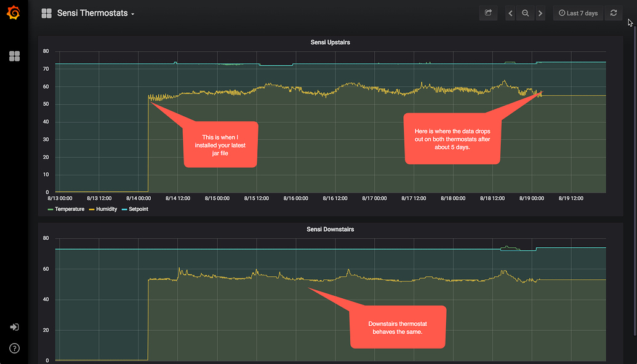
Task: Click the share dashboard icon
Action: coord(488,13)
